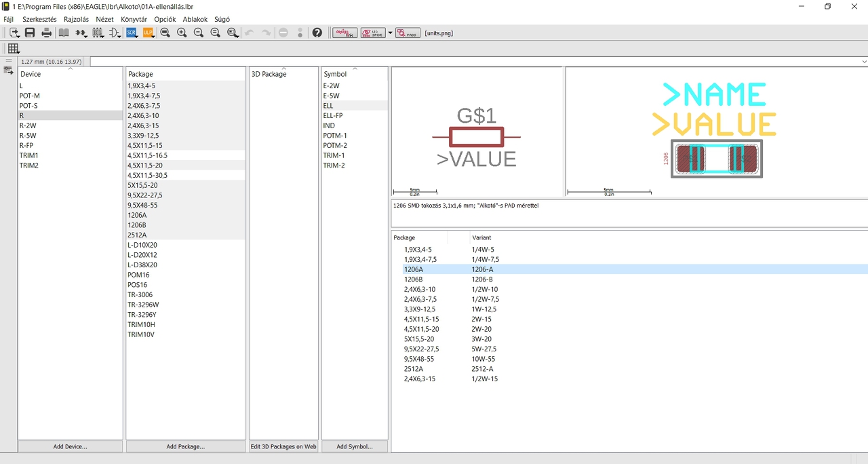
Task: Select package TR-3296W in Package list
Action: (x=186, y=305)
